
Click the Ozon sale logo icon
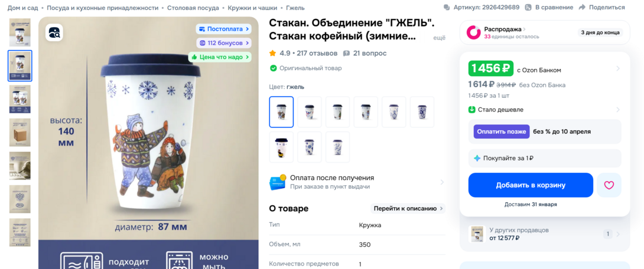tap(474, 32)
